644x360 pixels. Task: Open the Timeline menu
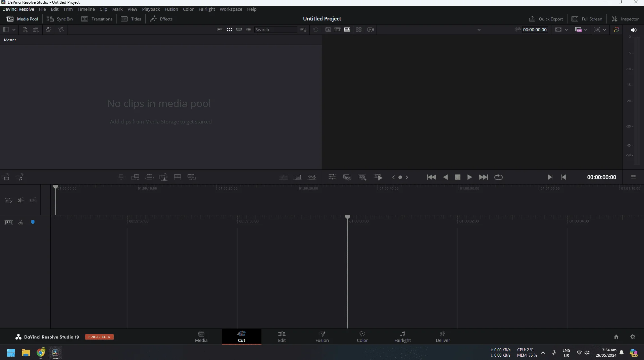coord(86,9)
